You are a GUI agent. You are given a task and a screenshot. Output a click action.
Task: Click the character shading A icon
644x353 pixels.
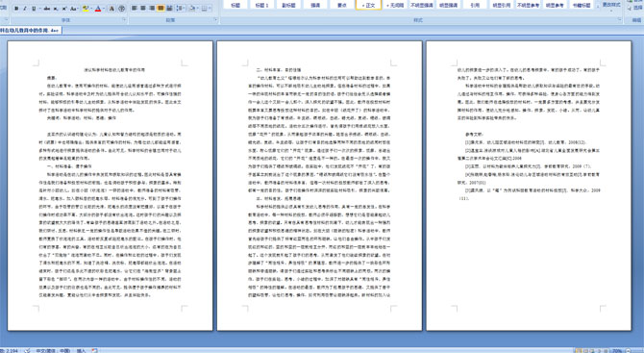111,9
